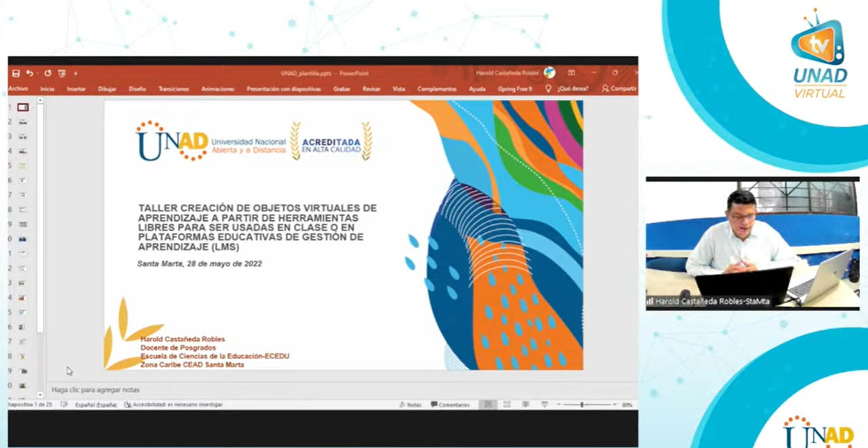Image resolution: width=868 pixels, height=448 pixels.
Task: Click the Redo icon in the title bar
Action: coord(48,73)
